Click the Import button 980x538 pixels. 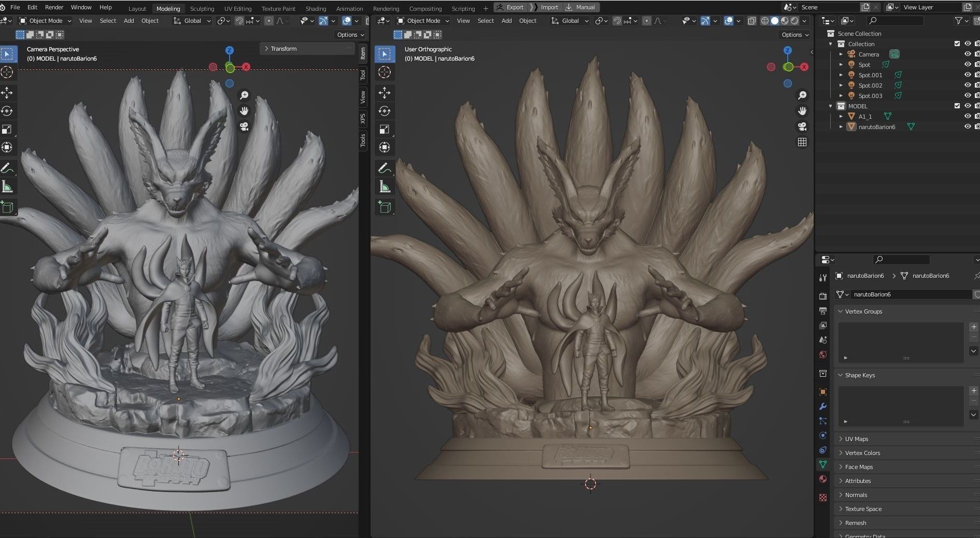546,7
